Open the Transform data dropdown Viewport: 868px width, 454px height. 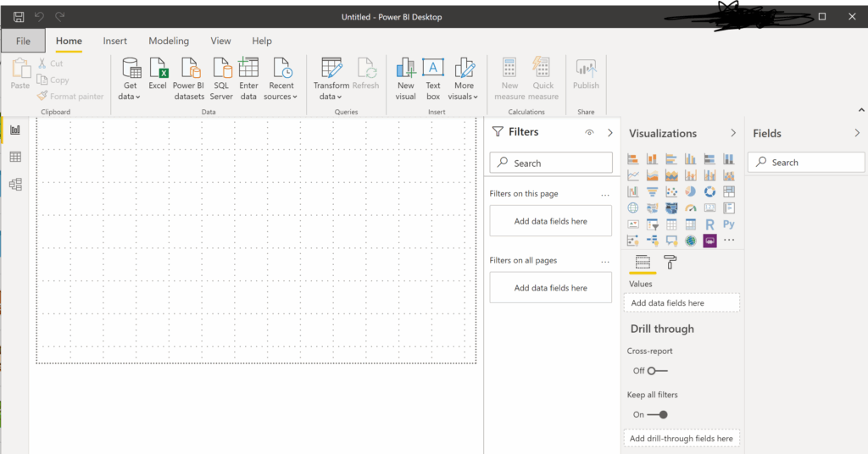coord(331,79)
